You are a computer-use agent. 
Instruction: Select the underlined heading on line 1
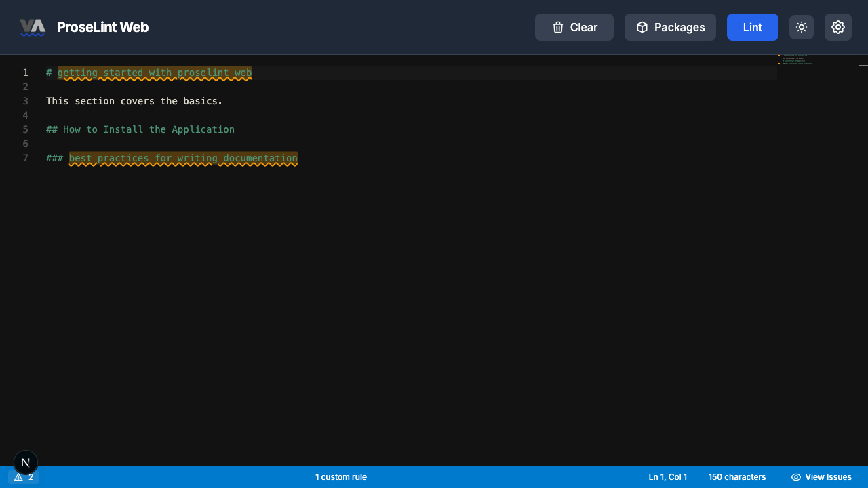[155, 73]
